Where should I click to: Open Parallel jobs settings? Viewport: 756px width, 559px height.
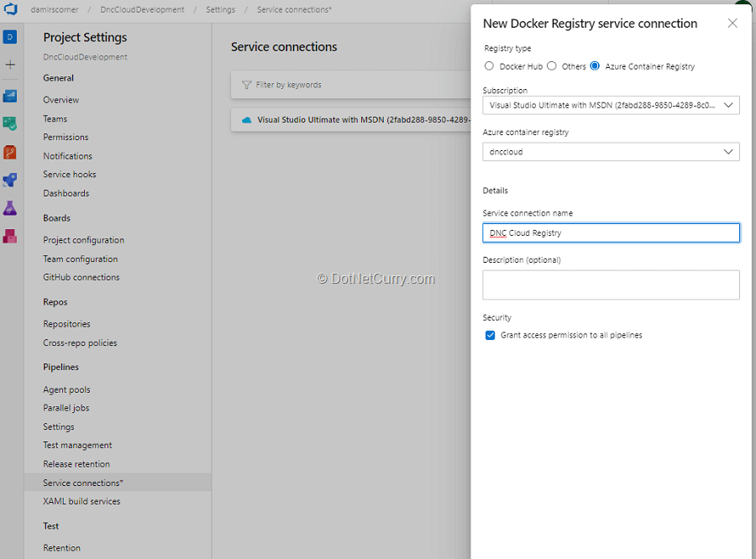point(66,408)
